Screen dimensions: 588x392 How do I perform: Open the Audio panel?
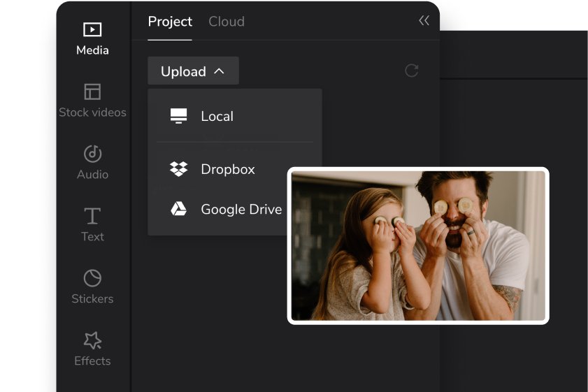(x=92, y=163)
